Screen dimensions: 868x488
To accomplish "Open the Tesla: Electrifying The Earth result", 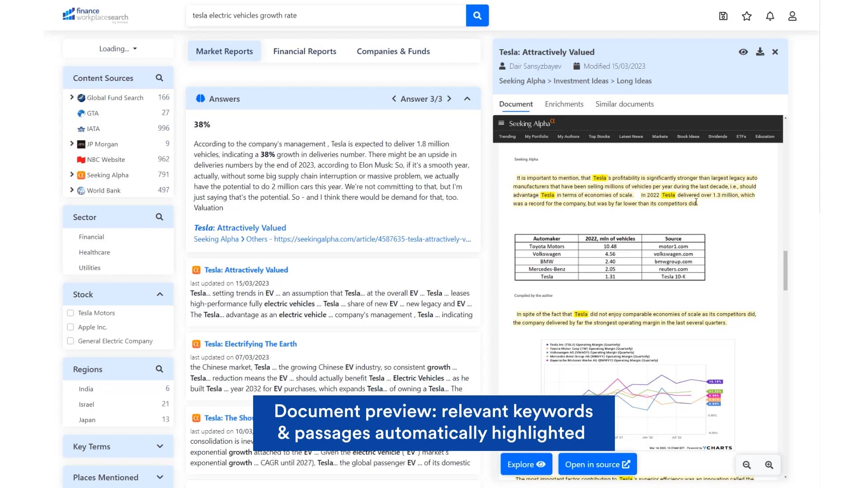I will coord(250,344).
